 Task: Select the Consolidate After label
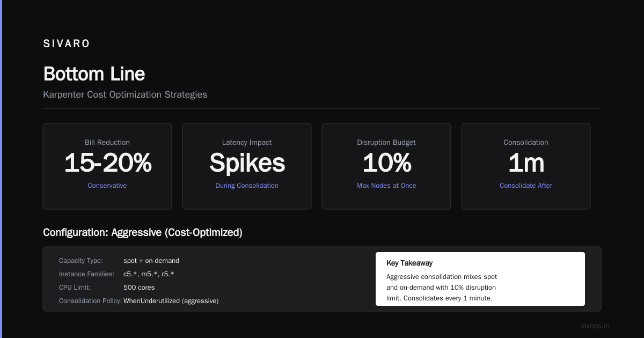(526, 186)
